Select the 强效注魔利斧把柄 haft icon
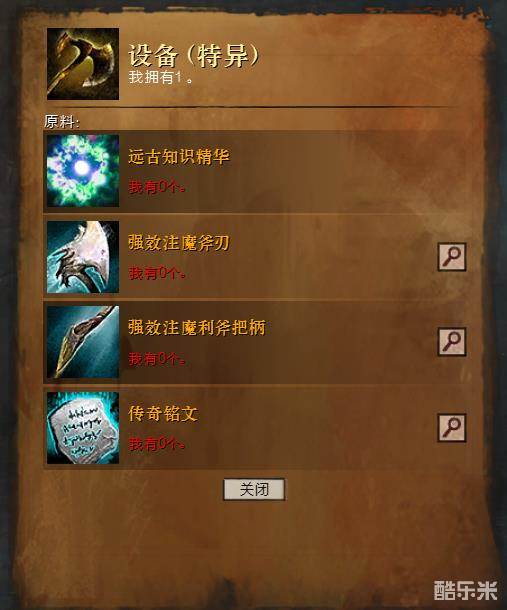 (x=83, y=342)
